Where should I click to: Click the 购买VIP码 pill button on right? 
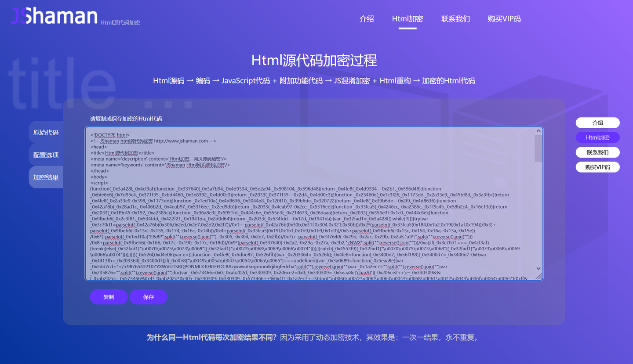point(597,167)
